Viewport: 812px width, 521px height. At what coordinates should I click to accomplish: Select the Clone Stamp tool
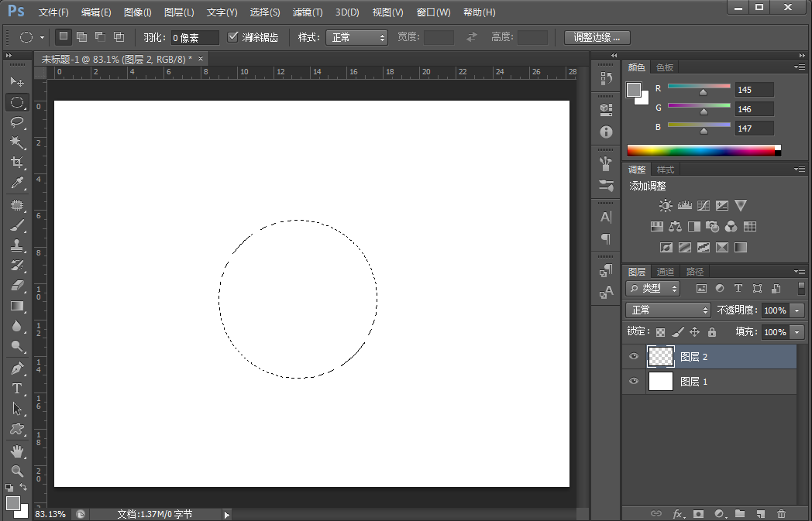coord(17,245)
